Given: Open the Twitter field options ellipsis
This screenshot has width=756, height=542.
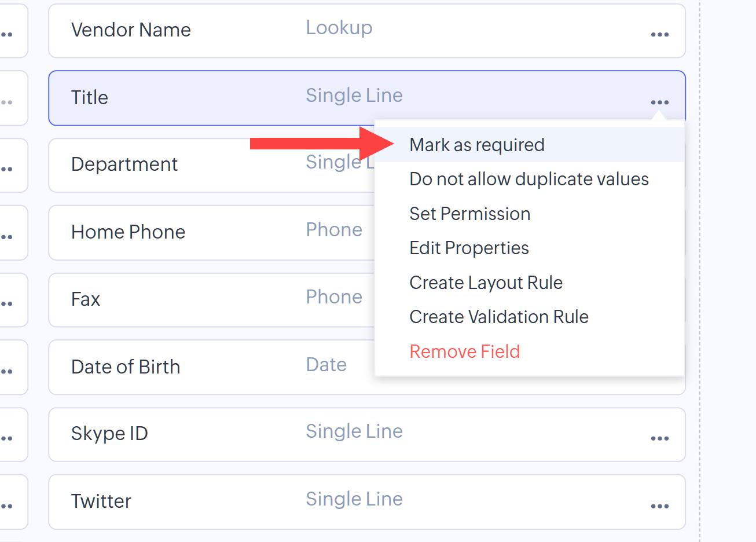Looking at the screenshot, I should click(659, 506).
